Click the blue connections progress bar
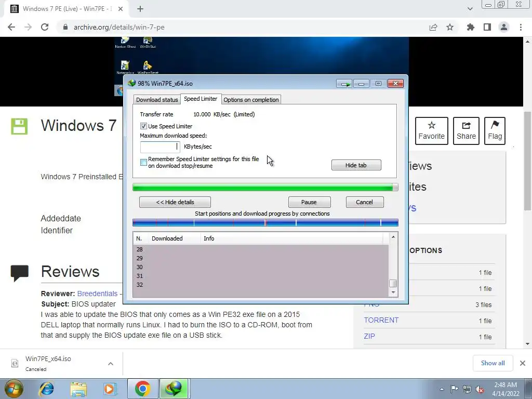The width and height of the screenshot is (532, 399). 265,222
